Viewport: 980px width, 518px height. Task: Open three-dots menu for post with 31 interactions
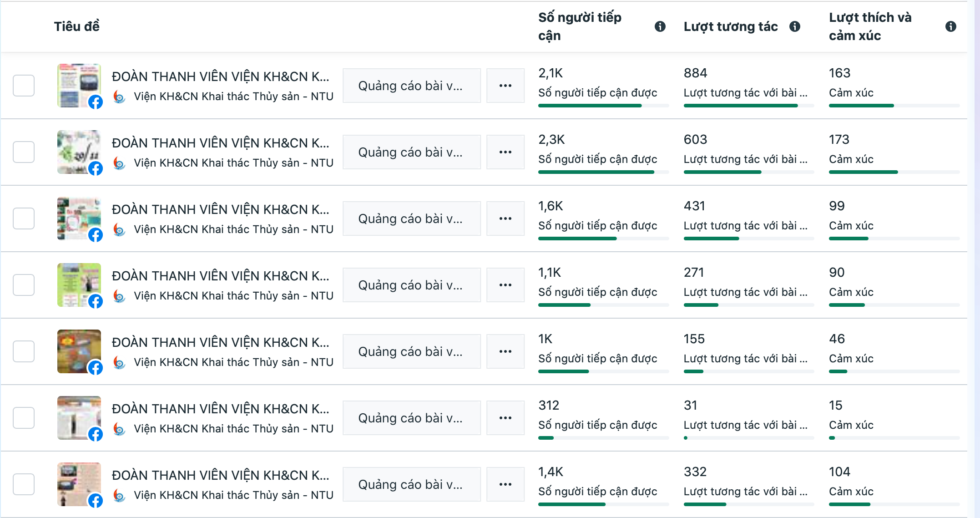coord(505,418)
